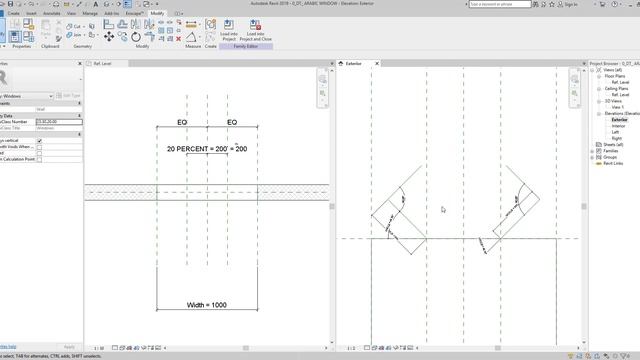Select the Offset tool in Modify panel
Viewport: 640px width, 360px height.
click(122, 24)
